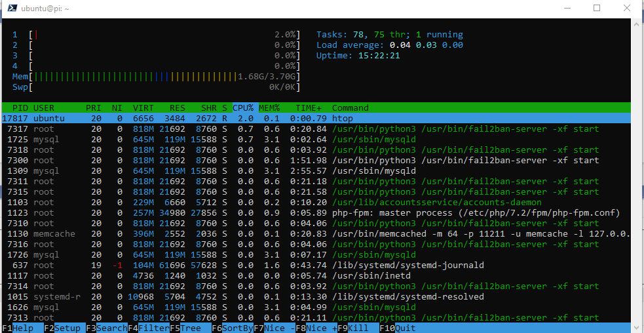This screenshot has width=644, height=333.
Task: Select the php-fpm master process row
Action: 262,212
